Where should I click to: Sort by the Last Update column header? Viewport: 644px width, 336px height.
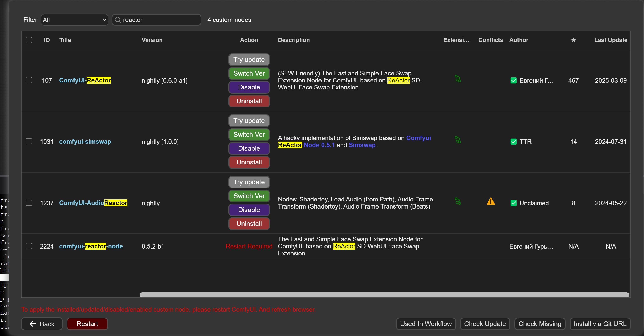point(611,40)
